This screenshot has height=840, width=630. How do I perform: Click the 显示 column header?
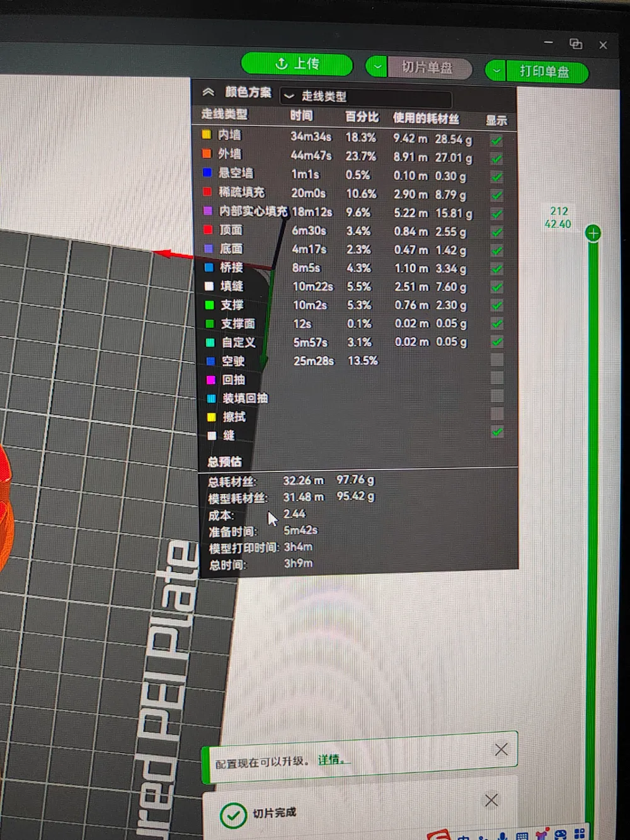point(496,120)
